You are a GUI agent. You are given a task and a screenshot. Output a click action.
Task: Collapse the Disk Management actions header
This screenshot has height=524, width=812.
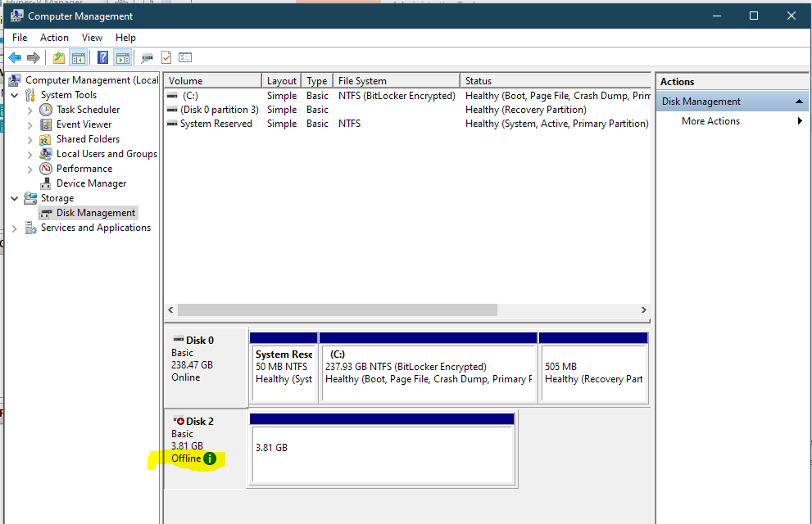click(x=799, y=102)
